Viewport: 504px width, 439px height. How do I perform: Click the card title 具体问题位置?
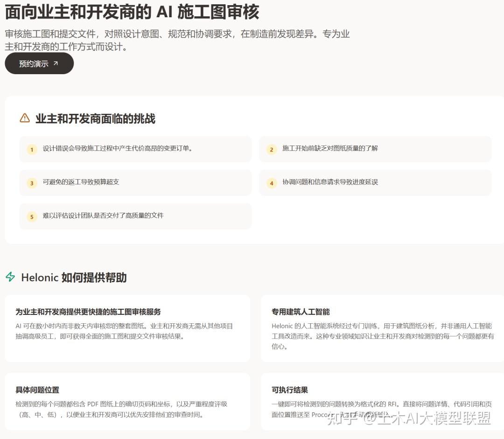[x=37, y=390]
